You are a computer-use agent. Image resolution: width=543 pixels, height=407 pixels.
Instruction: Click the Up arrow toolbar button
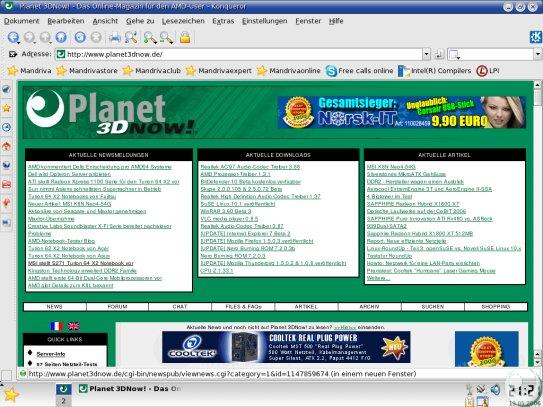[x=45, y=37]
